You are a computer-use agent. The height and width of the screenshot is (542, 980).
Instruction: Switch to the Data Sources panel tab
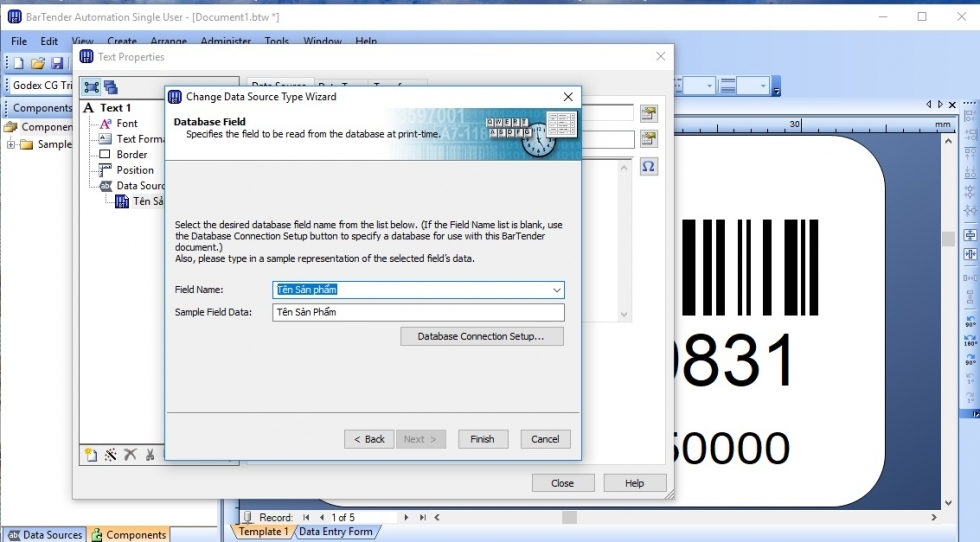click(x=45, y=534)
